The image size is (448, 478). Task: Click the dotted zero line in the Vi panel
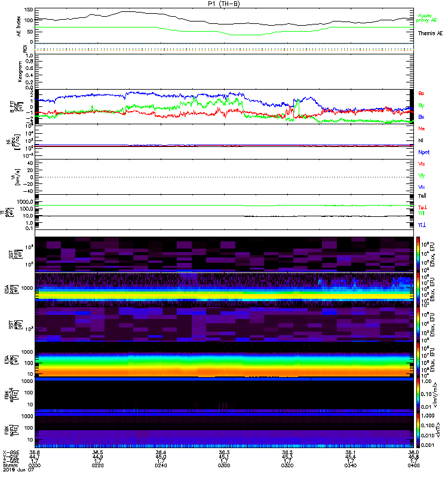click(225, 177)
